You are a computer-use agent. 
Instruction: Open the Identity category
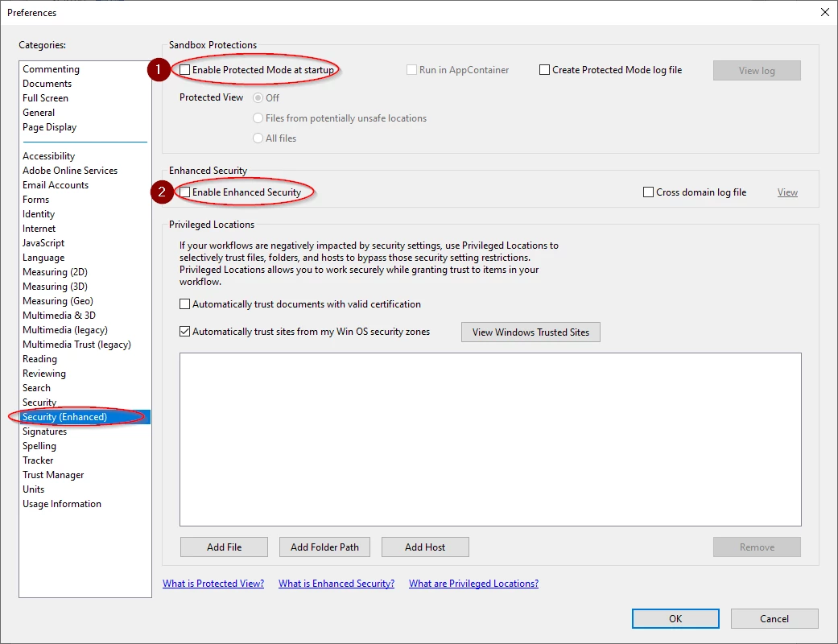(x=39, y=214)
